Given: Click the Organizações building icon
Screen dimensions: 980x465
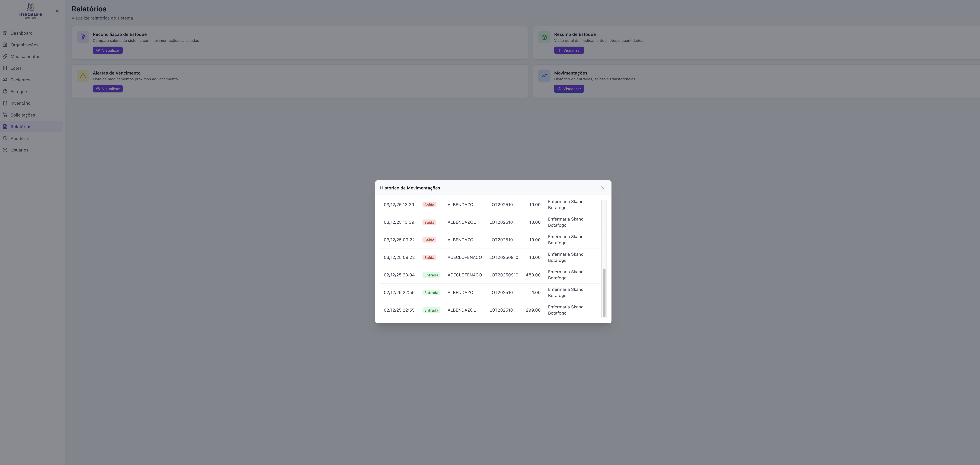Looking at the screenshot, I should [5, 45].
